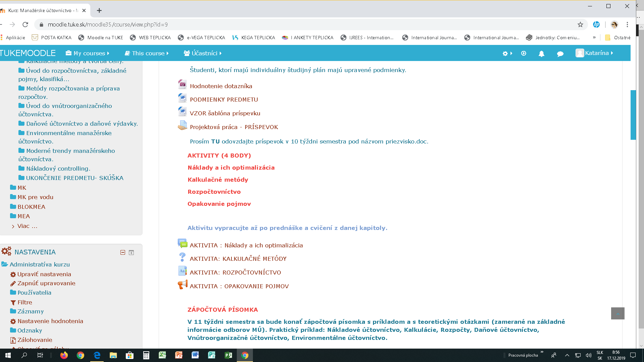Click the back-to-top arrow button
Screen dimensions: 644x362
618,313
